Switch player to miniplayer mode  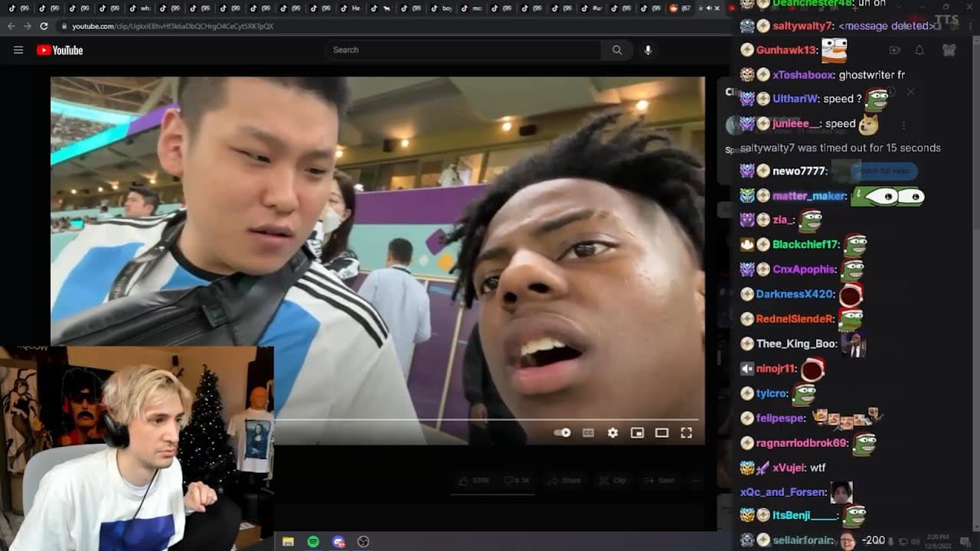[x=637, y=432]
